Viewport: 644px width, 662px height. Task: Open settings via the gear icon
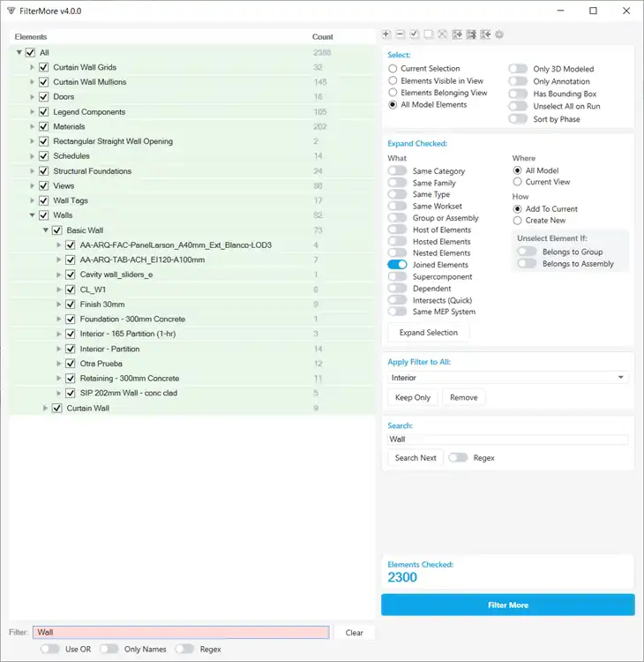coord(499,34)
